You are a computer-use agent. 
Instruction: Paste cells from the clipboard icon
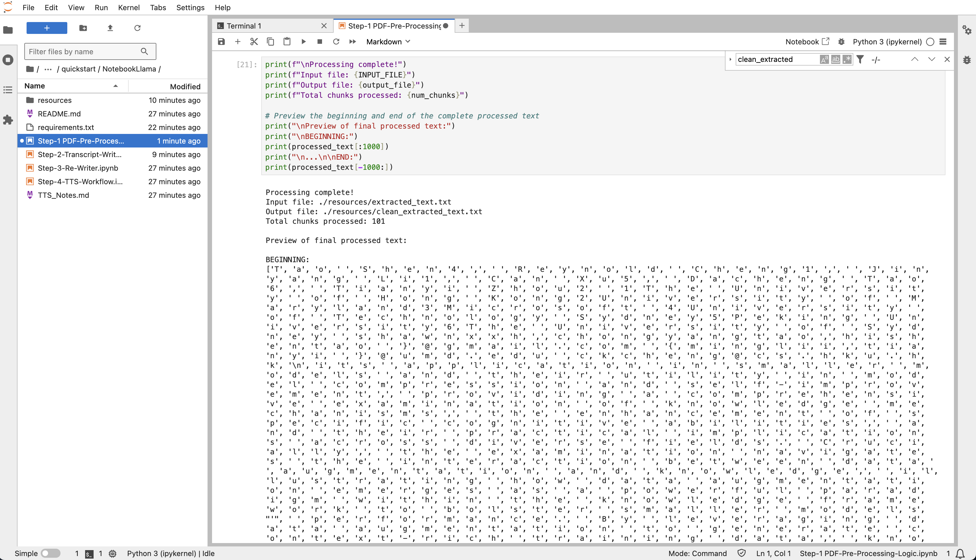point(287,42)
